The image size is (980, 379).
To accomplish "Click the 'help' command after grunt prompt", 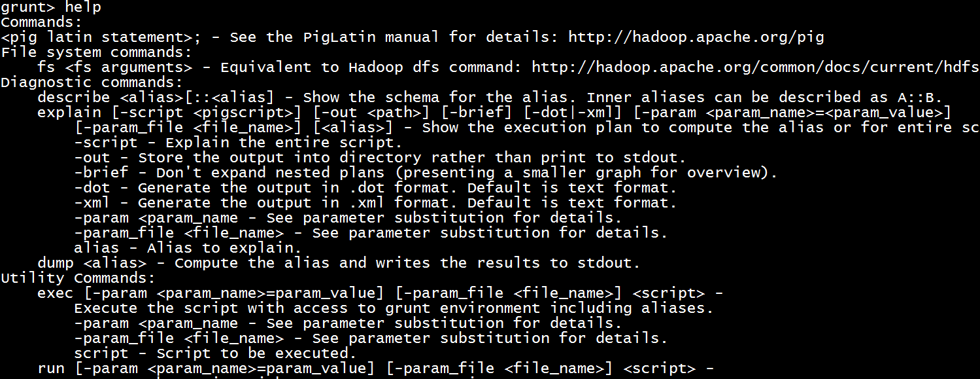I will [x=83, y=8].
